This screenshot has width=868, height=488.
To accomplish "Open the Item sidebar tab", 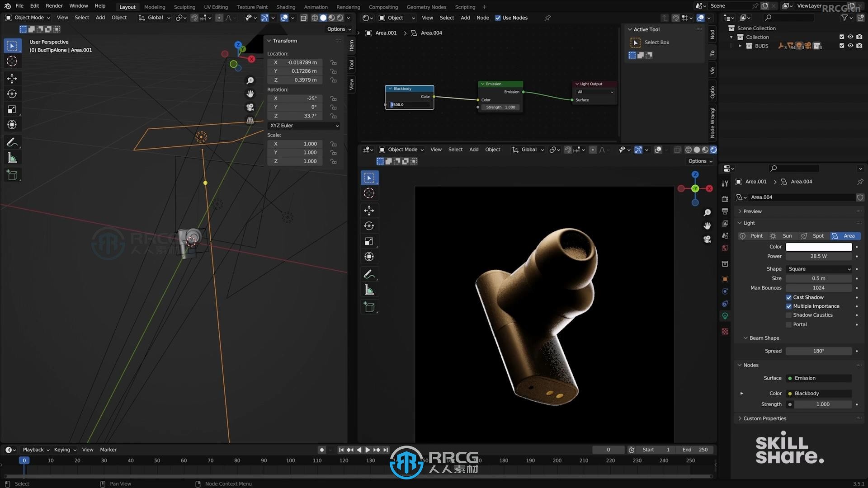I will coord(352,45).
